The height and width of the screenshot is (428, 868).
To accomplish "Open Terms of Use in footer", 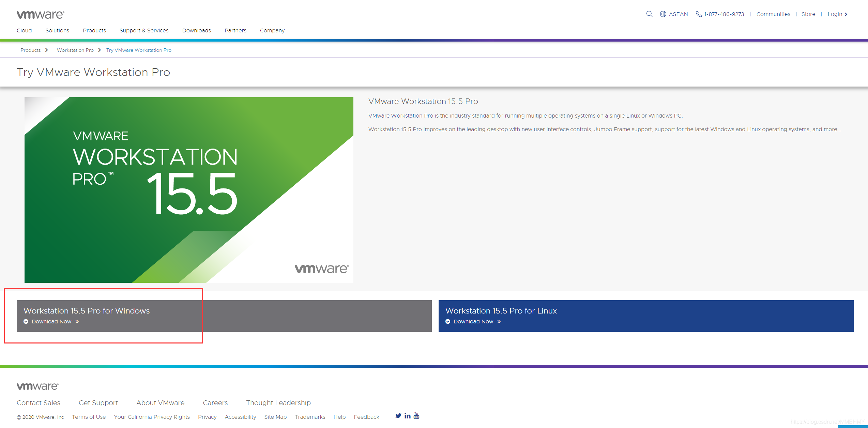I will (89, 417).
